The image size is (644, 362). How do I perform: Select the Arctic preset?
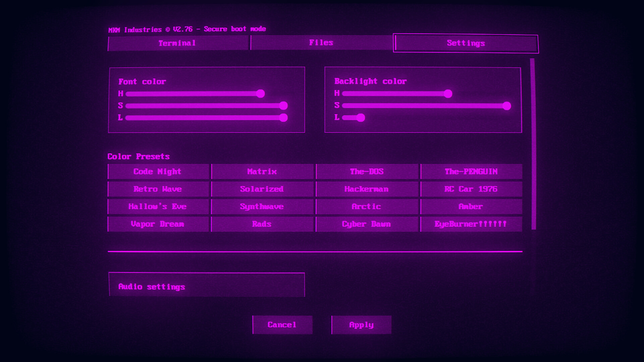pyautogui.click(x=367, y=206)
